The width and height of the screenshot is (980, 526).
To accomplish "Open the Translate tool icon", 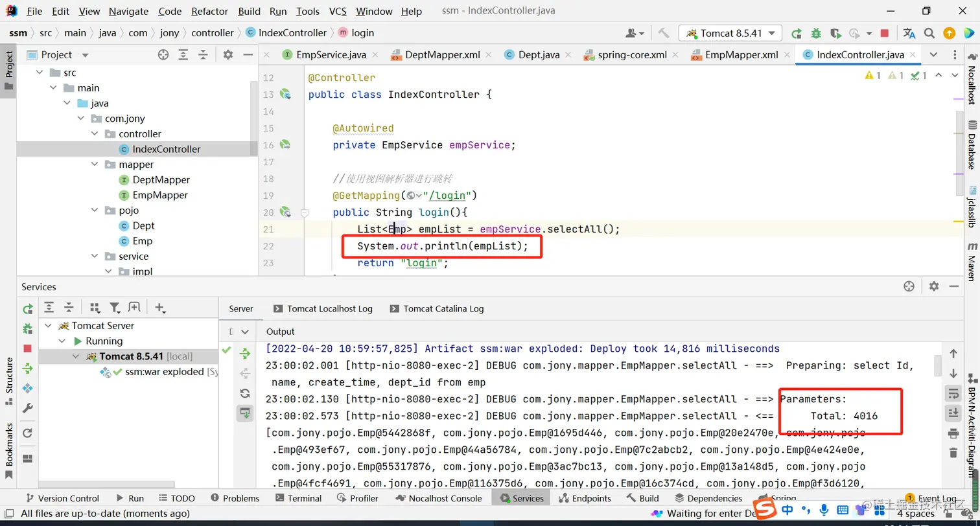I will pos(909,33).
